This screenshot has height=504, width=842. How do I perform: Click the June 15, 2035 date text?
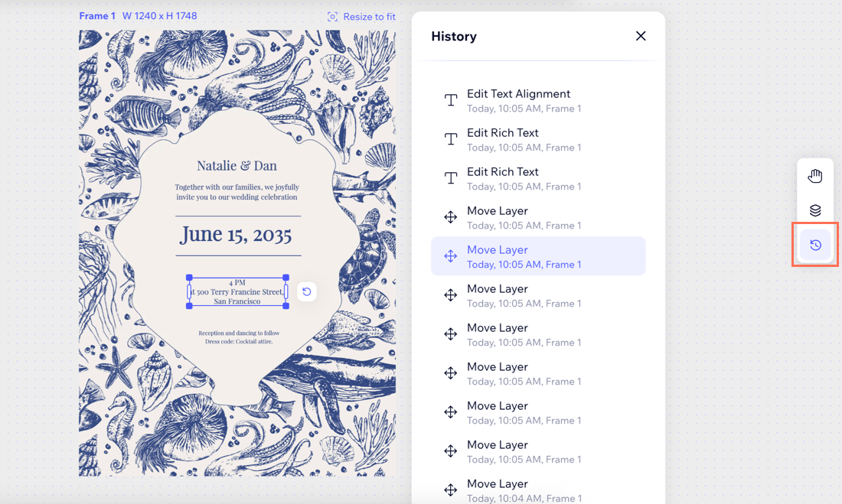click(x=237, y=235)
